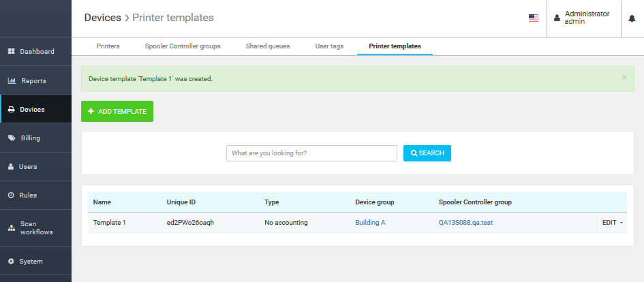Image resolution: width=644 pixels, height=282 pixels.
Task: Open the Building A device group link
Action: [x=370, y=223]
